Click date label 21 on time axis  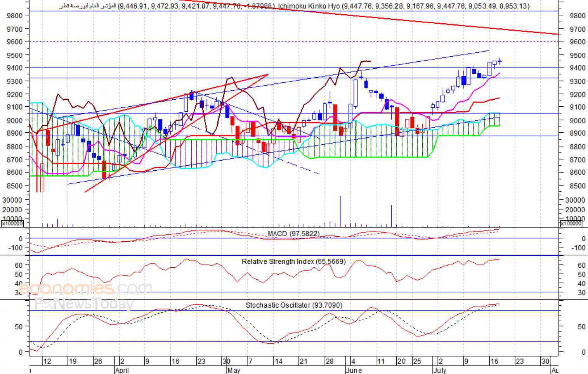[x=304, y=361]
